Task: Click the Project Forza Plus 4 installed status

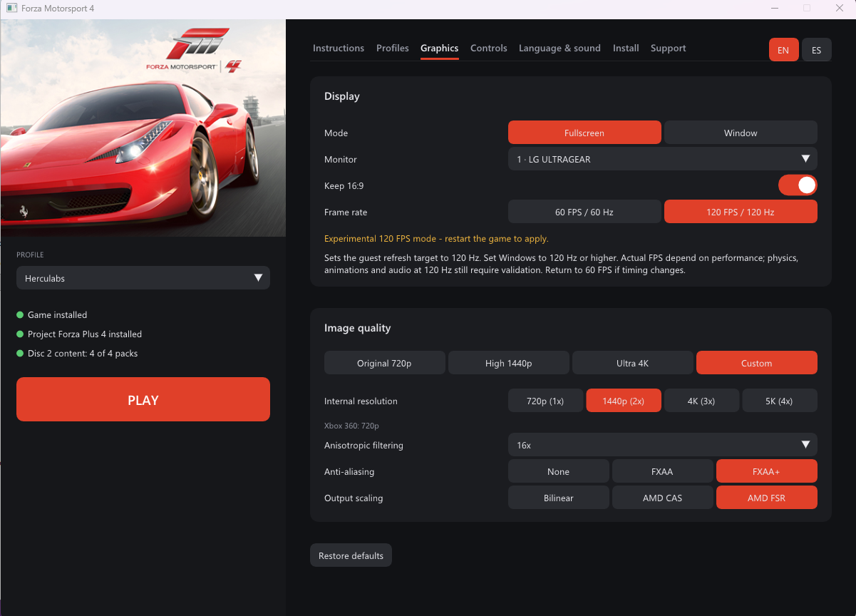Action: (85, 334)
